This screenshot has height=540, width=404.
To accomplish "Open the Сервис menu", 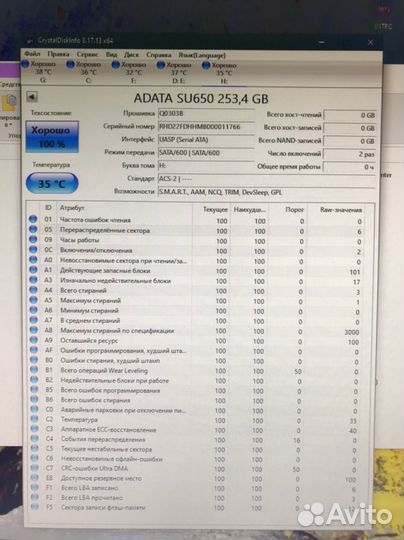I will pyautogui.click(x=87, y=54).
